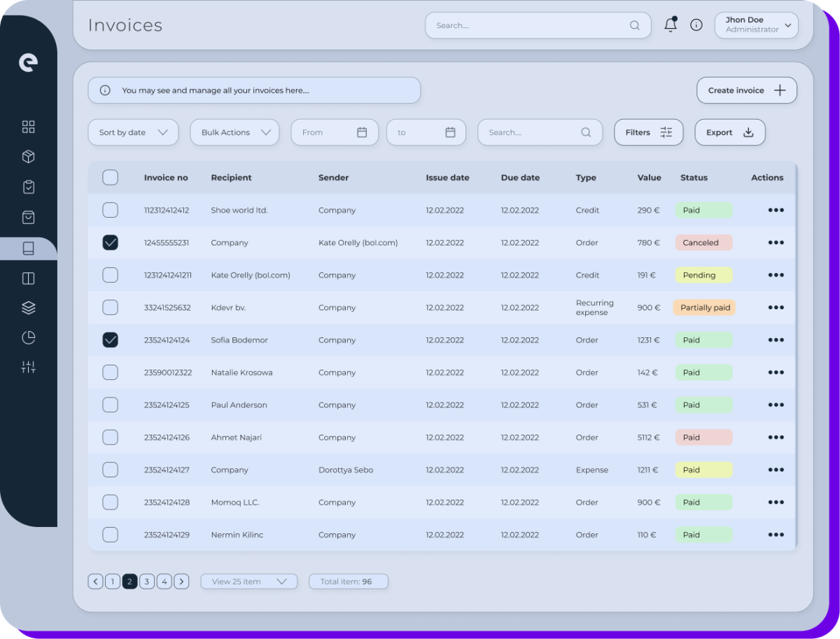Open the Orders clipboard icon in sidebar
The width and height of the screenshot is (840, 639).
[x=28, y=187]
